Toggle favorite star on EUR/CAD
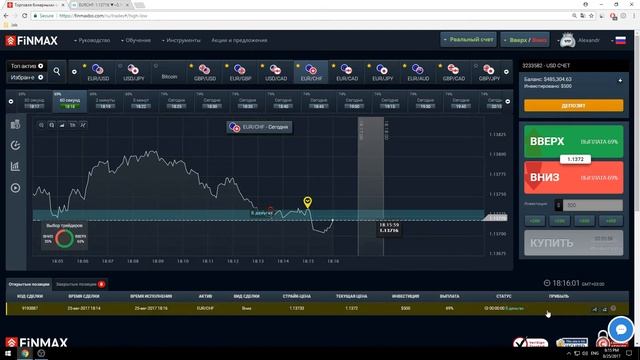The image size is (640, 360). pyautogui.click(x=333, y=66)
